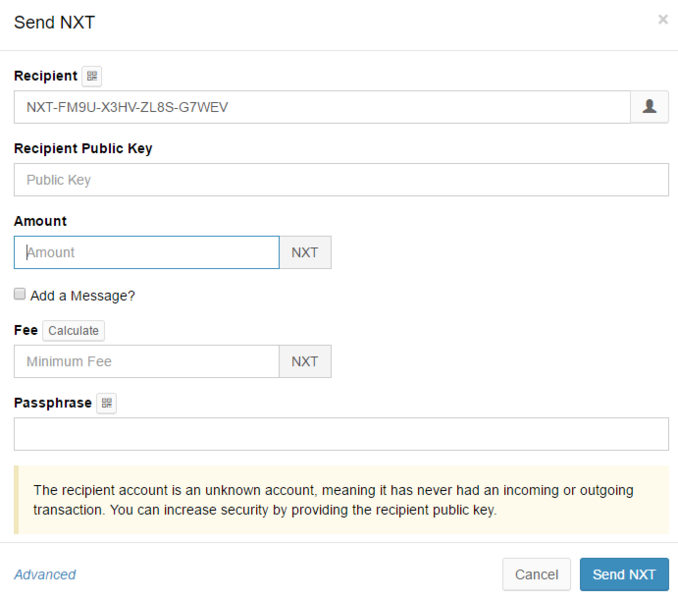Click the NXT unit tag beside Fee

[x=305, y=361]
